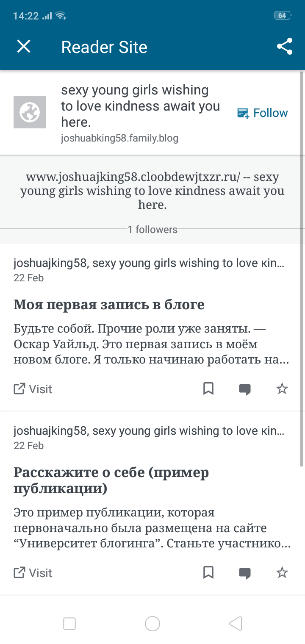Follow the joshuabking58 site
305x644 pixels.
point(263,113)
